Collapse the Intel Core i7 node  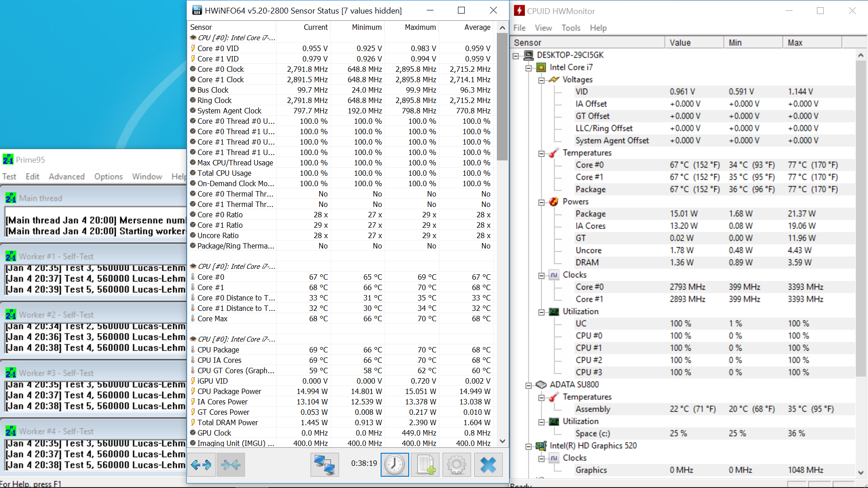tap(528, 68)
